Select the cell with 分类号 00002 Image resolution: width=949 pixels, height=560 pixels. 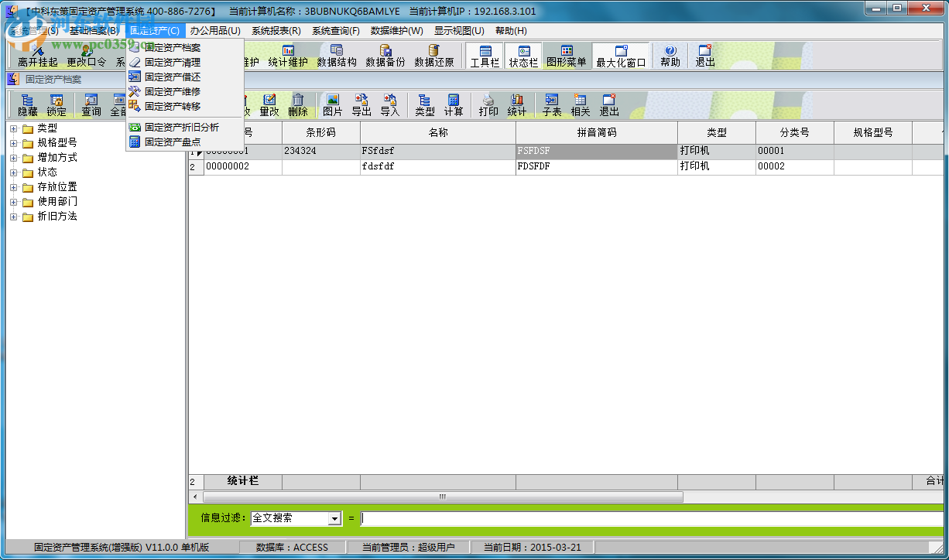tap(795, 166)
